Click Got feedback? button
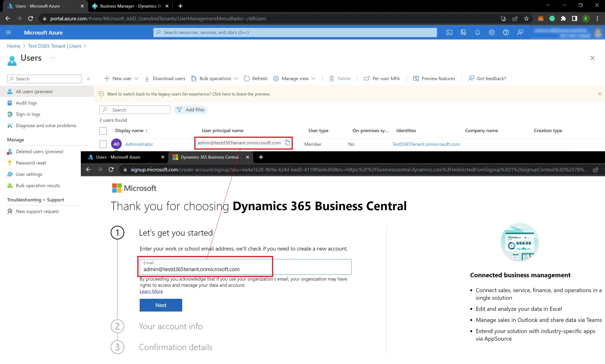605x364 pixels. point(487,78)
